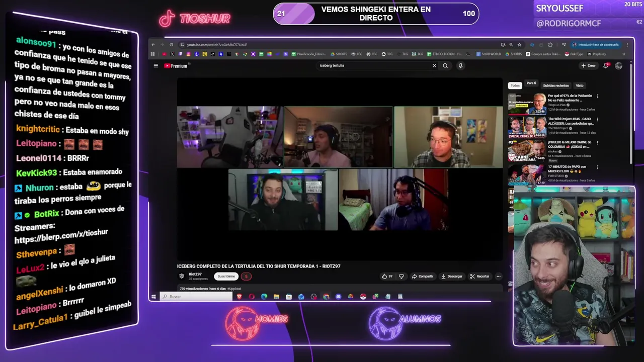Select the 'Todos' filter chip
Viewport: 644px width, 362px height.
(x=515, y=85)
